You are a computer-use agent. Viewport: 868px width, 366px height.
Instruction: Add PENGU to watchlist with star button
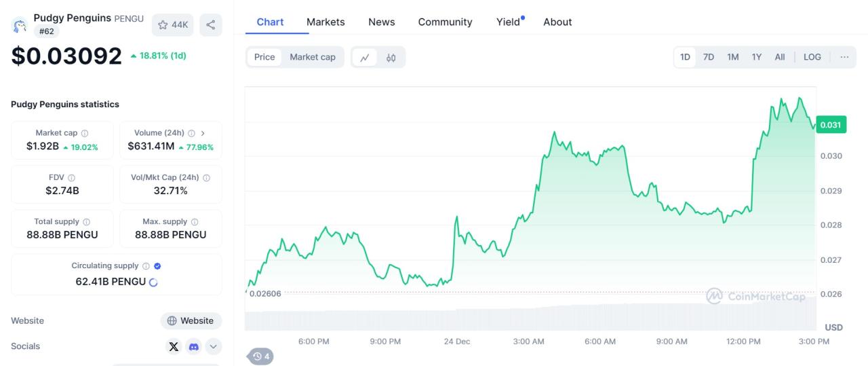(173, 25)
